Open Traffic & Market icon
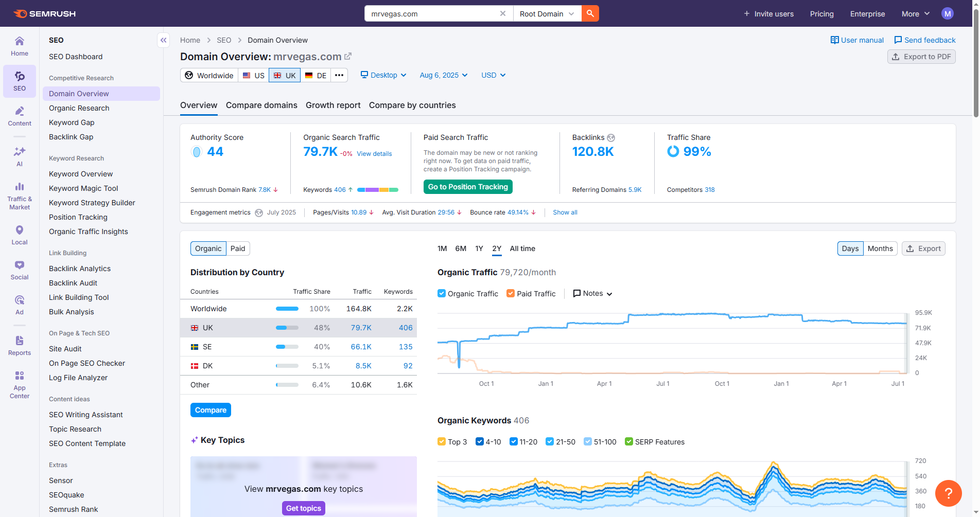Viewport: 980px width, 517px height. coord(20,196)
